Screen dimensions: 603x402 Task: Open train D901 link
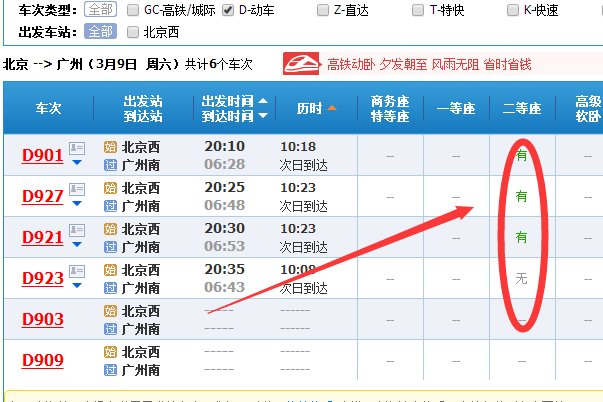(43, 155)
